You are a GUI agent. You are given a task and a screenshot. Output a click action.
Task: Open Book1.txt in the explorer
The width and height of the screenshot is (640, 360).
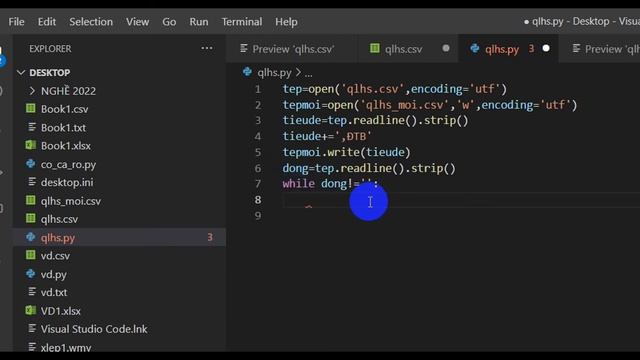[63, 127]
